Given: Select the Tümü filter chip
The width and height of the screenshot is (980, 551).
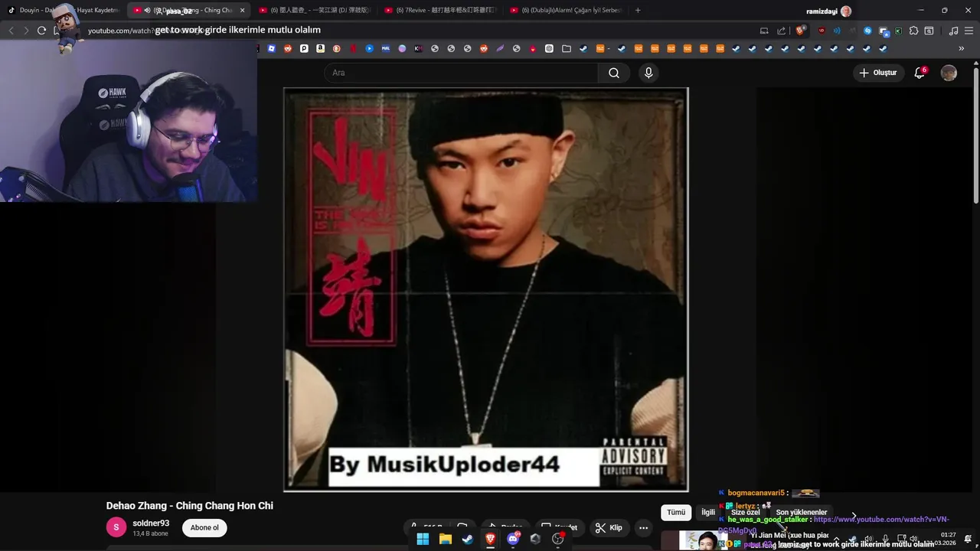Looking at the screenshot, I should 676,513.
